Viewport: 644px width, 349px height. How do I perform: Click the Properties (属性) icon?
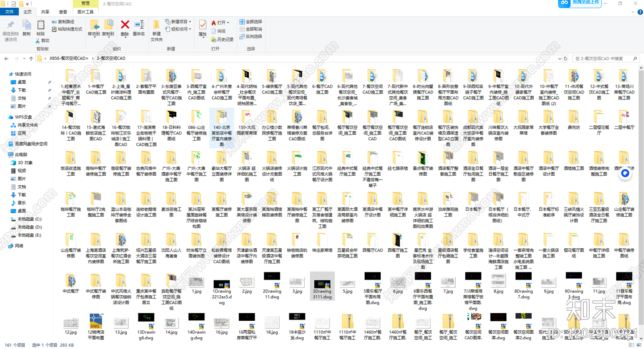[x=202, y=25]
